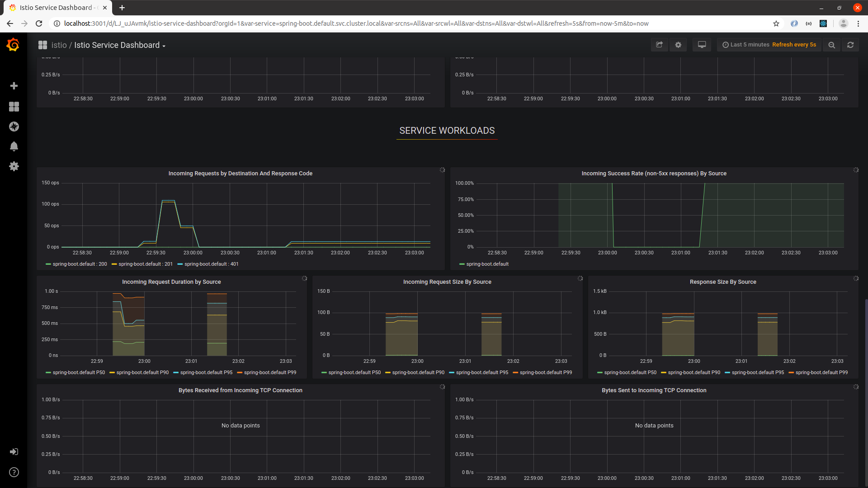Image resolution: width=868 pixels, height=488 pixels.
Task: Click the sign in icon in sidebar
Action: pyautogui.click(x=14, y=452)
